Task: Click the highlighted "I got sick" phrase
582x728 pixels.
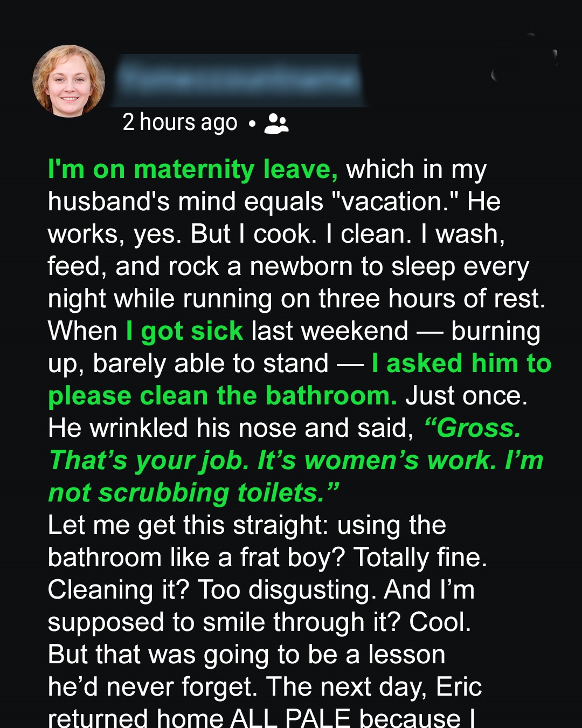Action: coord(185,331)
